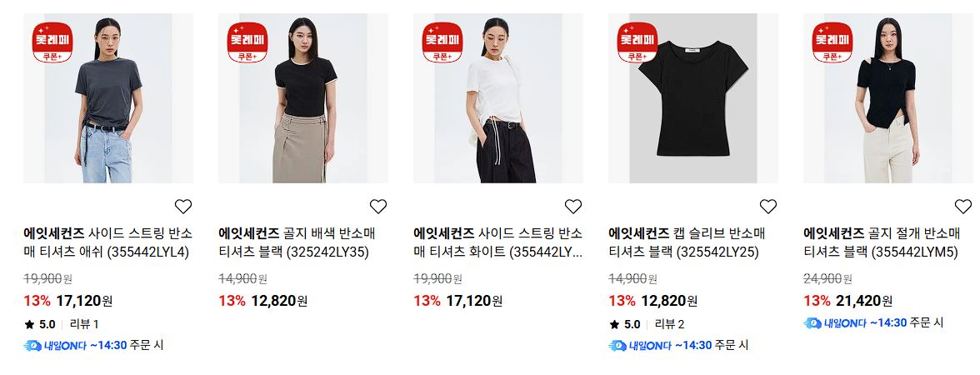Click the 롯데페 쿠폰+ badge on the white tee
980x375 pixels.
[x=442, y=42]
